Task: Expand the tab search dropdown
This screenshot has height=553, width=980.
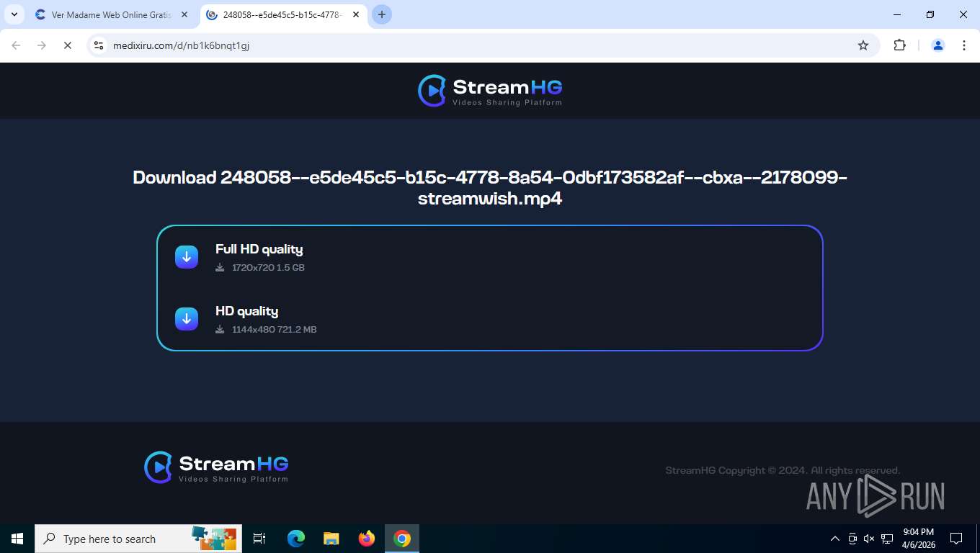Action: pyautogui.click(x=14, y=14)
